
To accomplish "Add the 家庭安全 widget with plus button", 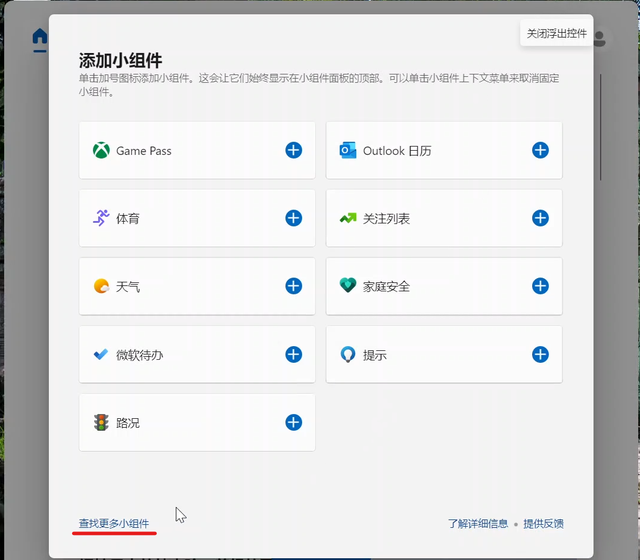I will (540, 286).
